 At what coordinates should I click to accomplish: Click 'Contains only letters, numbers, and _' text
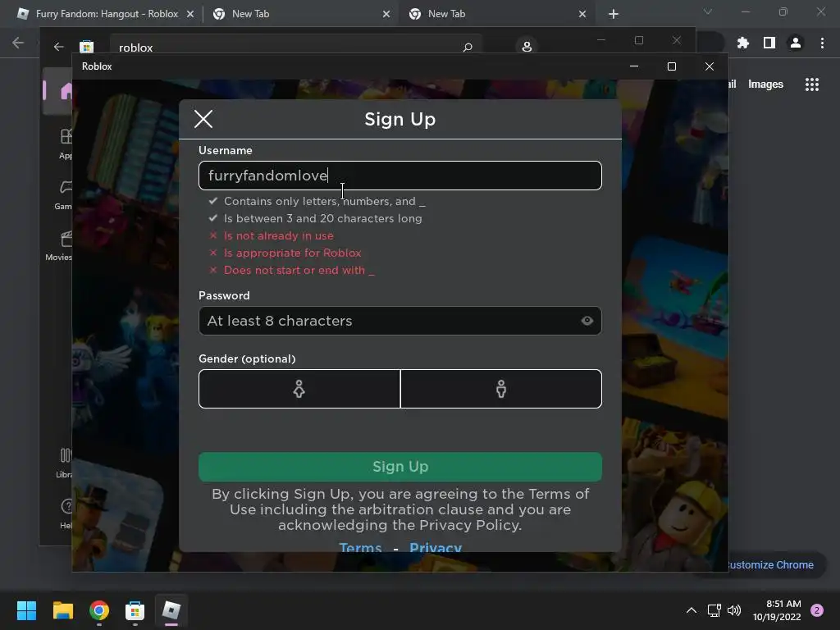[x=325, y=202]
